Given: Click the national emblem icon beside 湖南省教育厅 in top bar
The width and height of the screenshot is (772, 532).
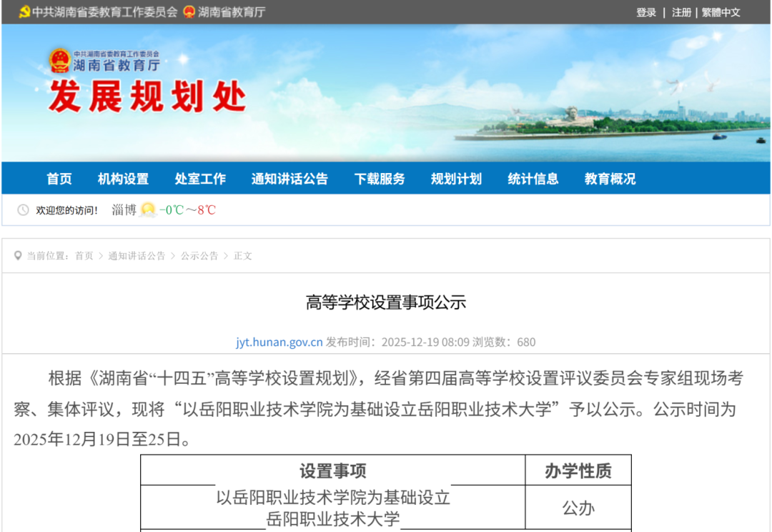Looking at the screenshot, I should coord(189,12).
